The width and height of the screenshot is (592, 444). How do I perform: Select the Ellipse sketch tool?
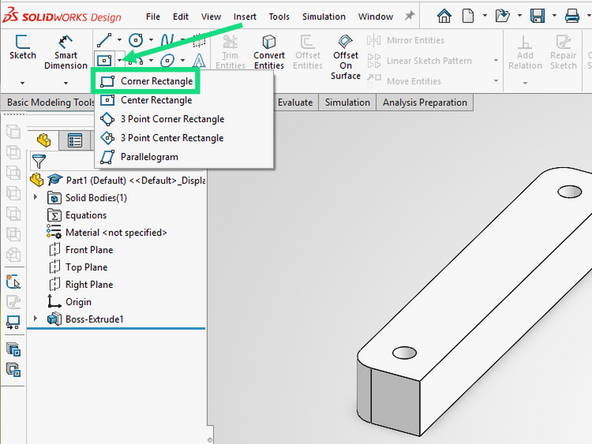click(167, 60)
